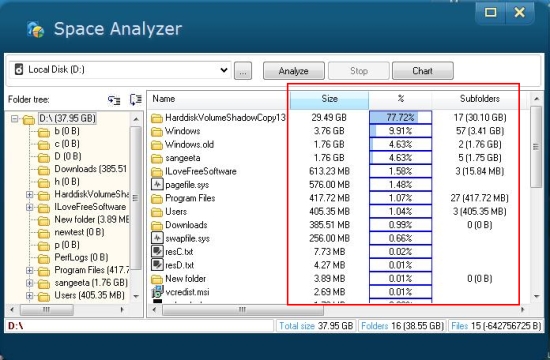Expand the Program Files tree node

click(x=29, y=270)
